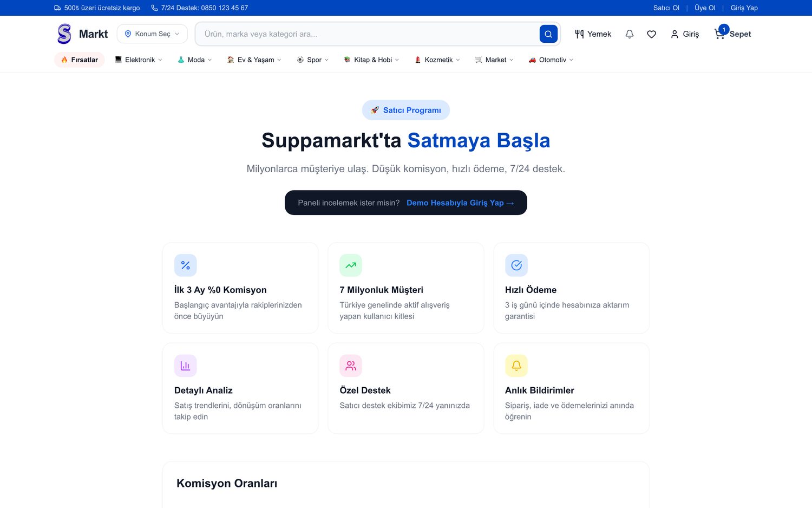
Task: Click the percent icon on the komisyon card
Action: click(186, 265)
